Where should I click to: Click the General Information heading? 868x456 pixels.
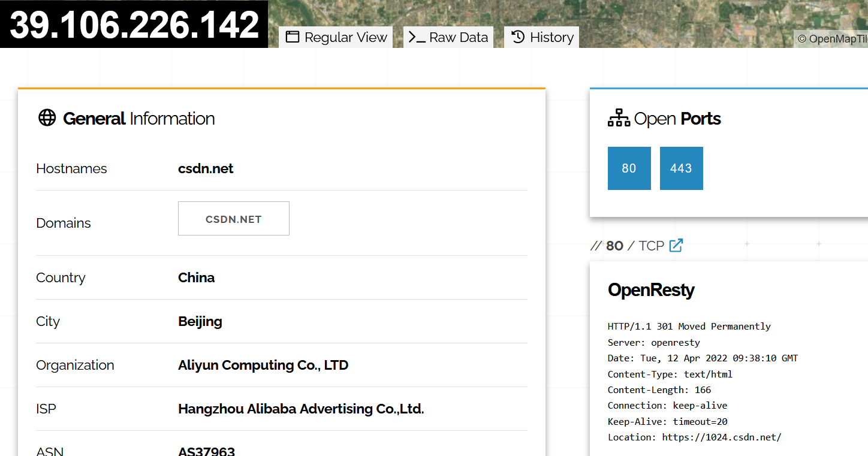tap(139, 119)
